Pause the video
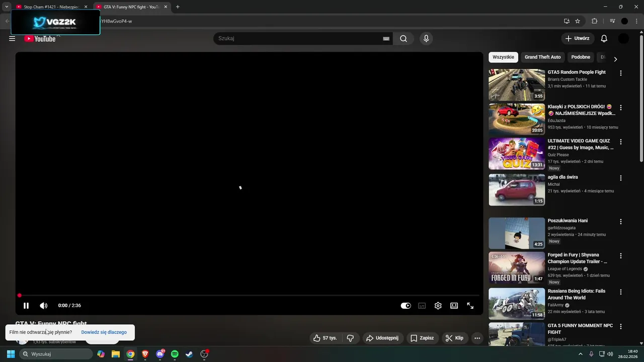The image size is (644, 362). coord(26,306)
